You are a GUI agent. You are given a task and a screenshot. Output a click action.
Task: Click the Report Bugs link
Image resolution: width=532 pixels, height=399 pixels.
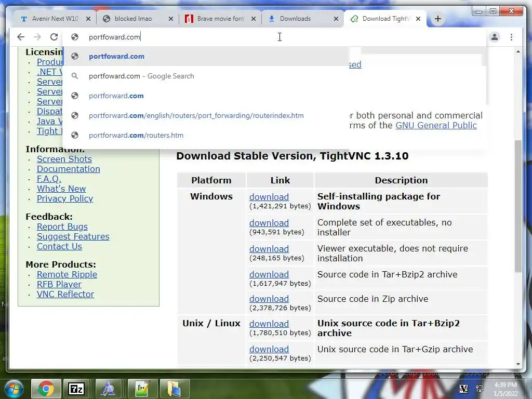tap(62, 227)
